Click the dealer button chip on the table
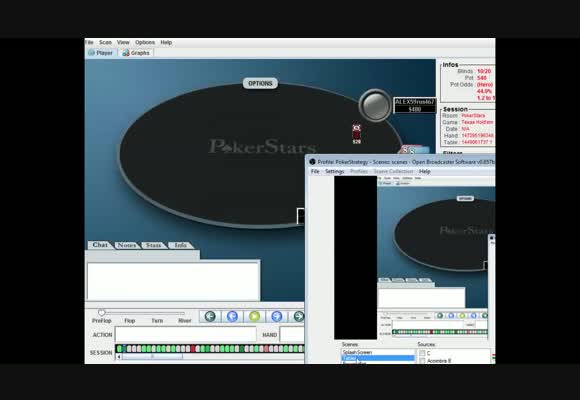The height and width of the screenshot is (400, 580). pos(375,105)
